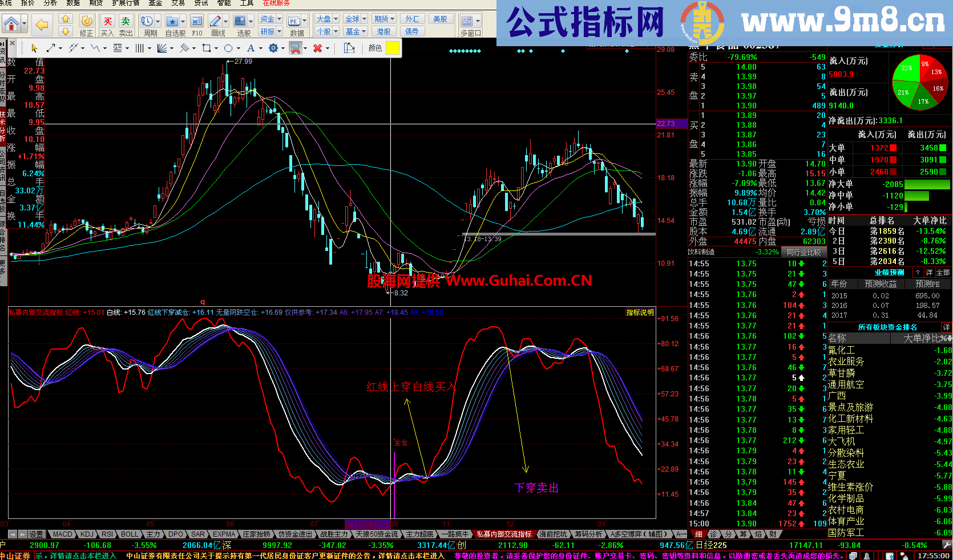The image size is (953, 560).
Task: Switch to the EXPMA indicator tab
Action: pyautogui.click(x=224, y=534)
